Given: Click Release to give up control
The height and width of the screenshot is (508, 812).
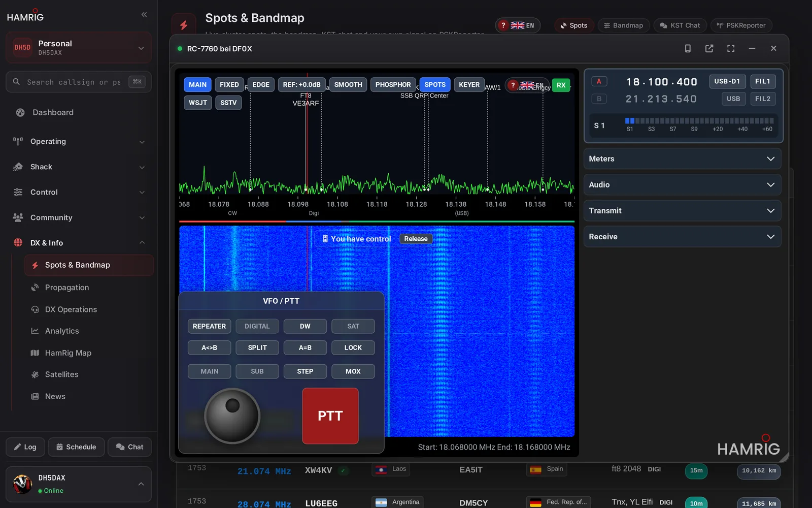Looking at the screenshot, I should pyautogui.click(x=416, y=239).
